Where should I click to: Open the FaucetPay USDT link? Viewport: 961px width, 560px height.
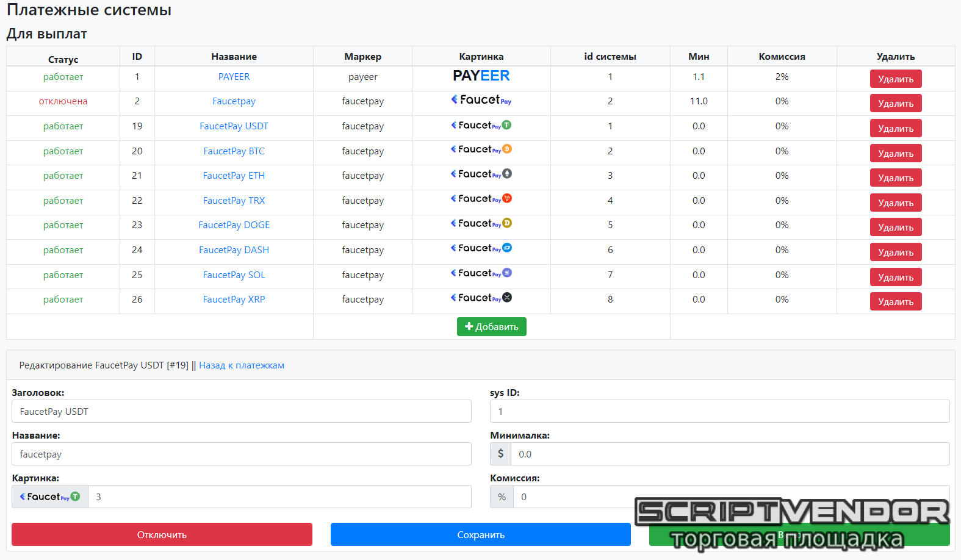point(234,126)
